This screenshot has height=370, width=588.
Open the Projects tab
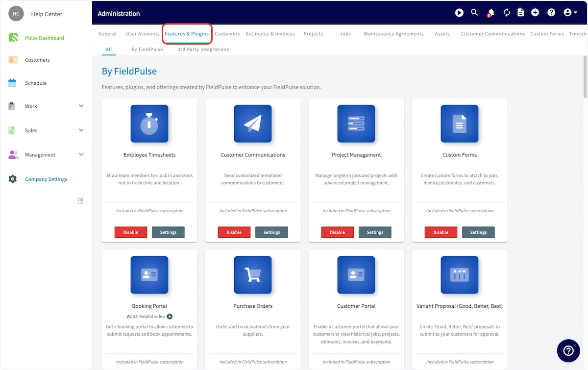313,34
